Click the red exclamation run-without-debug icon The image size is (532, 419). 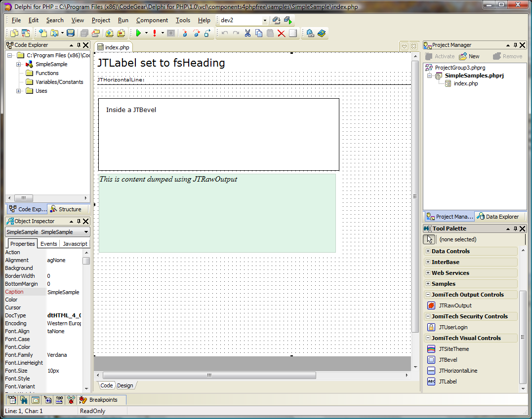[155, 33]
